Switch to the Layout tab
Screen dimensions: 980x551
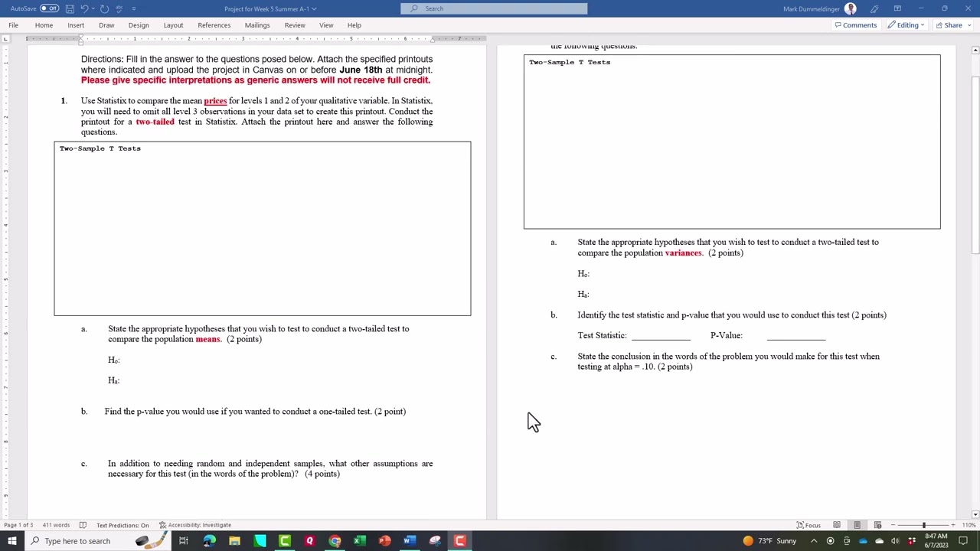coord(173,25)
